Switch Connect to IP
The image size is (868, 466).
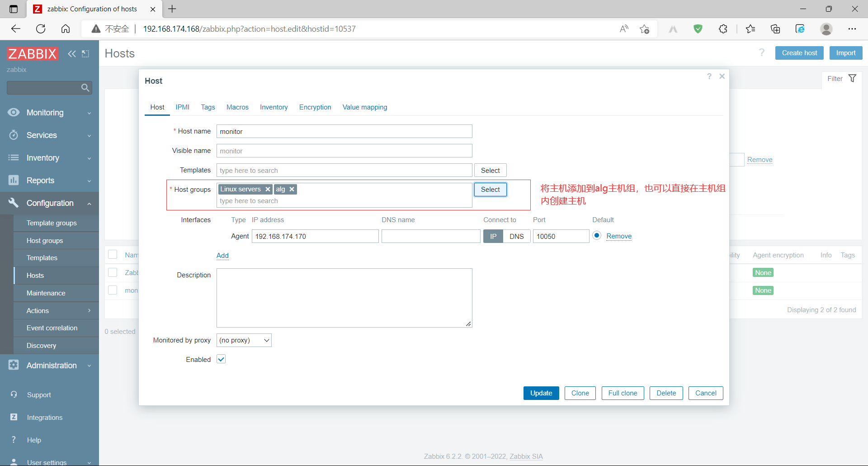pyautogui.click(x=493, y=236)
